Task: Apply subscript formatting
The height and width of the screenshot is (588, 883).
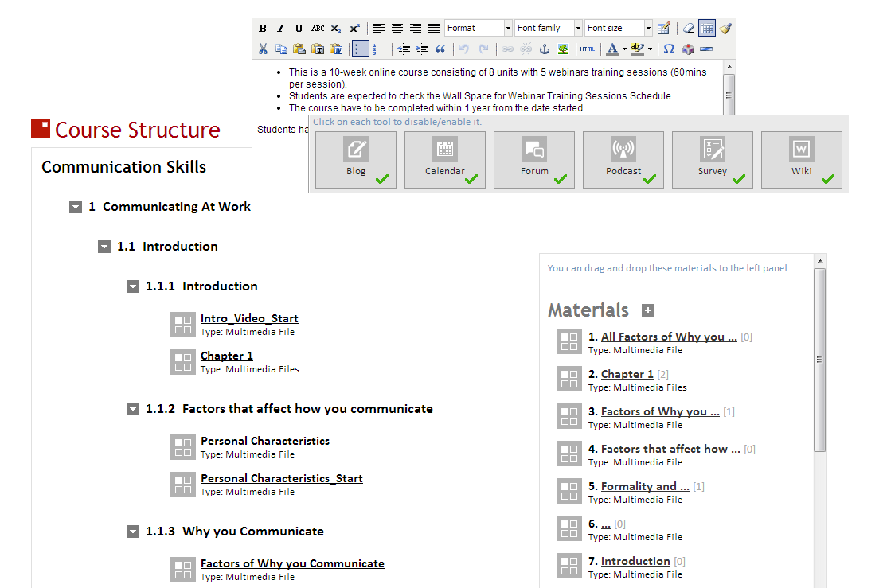Action: pyautogui.click(x=336, y=28)
